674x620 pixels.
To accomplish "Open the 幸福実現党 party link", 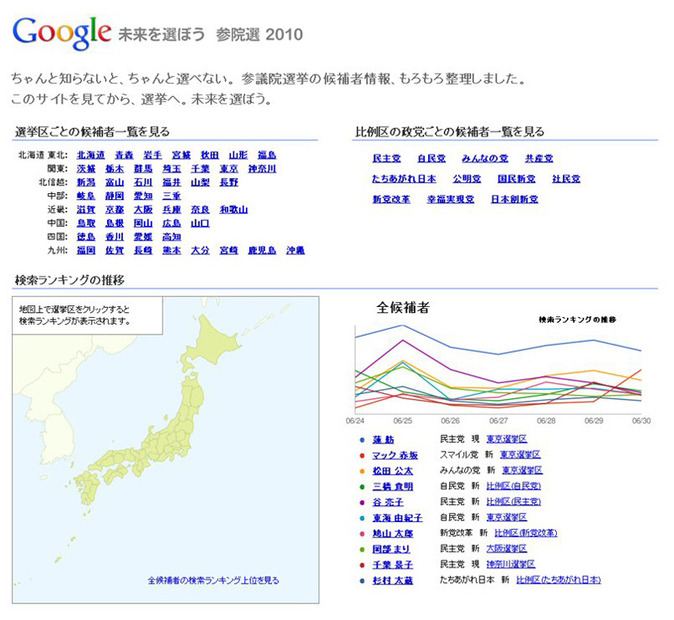I will (450, 200).
